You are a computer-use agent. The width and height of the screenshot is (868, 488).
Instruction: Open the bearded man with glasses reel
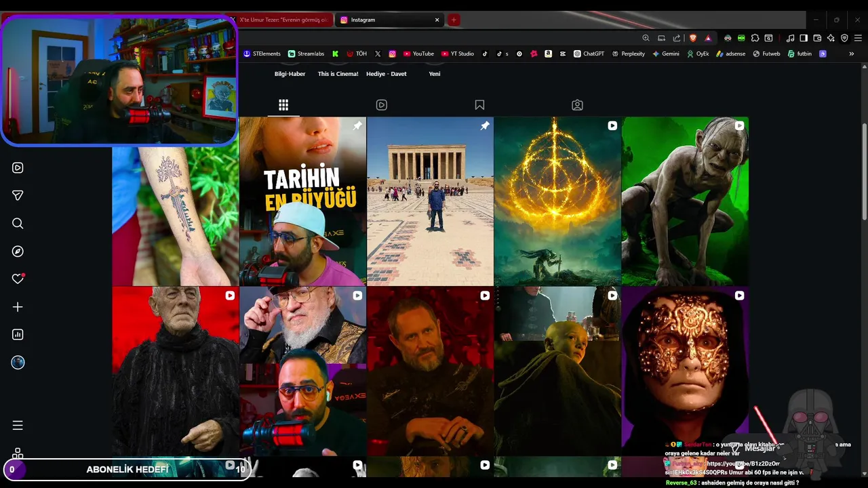tap(302, 371)
